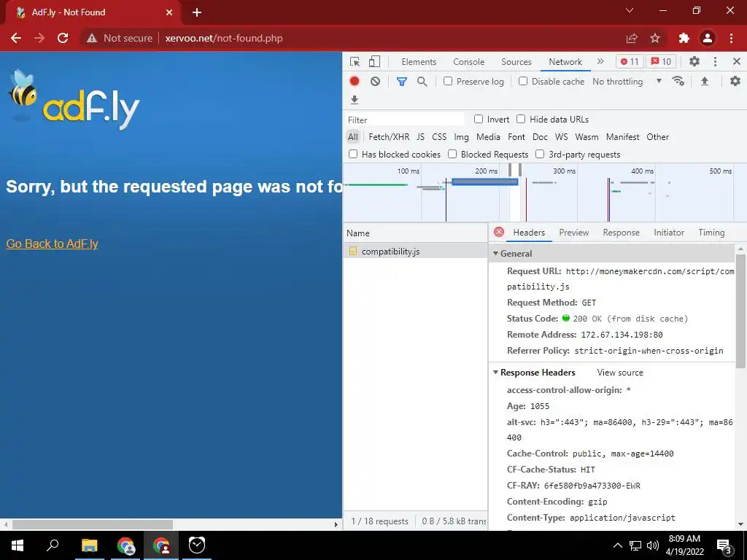Switch to the Elements tab
747x560 pixels.
coord(419,61)
